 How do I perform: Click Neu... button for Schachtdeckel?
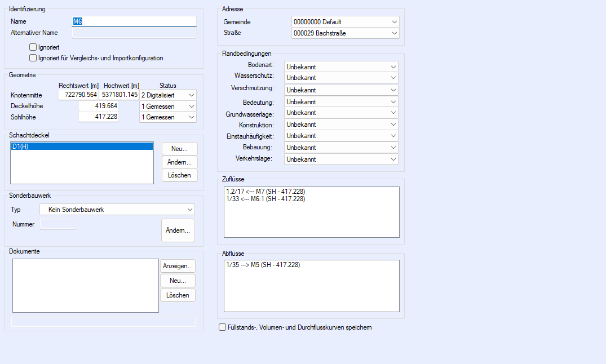pos(179,149)
